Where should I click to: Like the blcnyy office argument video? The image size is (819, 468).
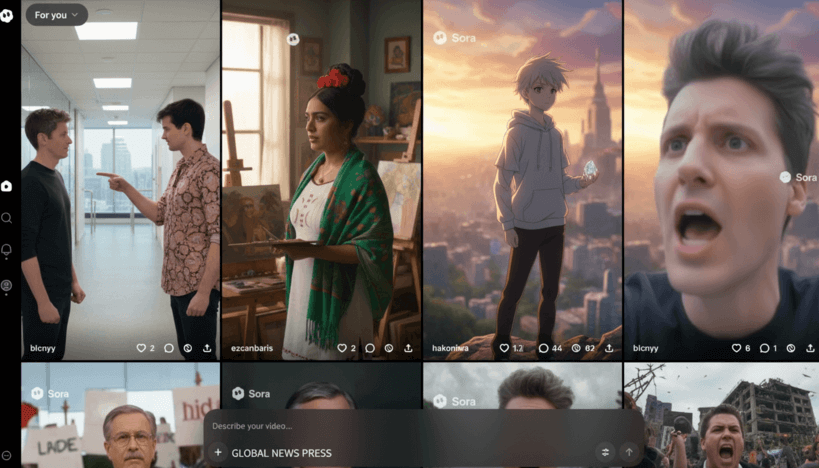coord(142,348)
